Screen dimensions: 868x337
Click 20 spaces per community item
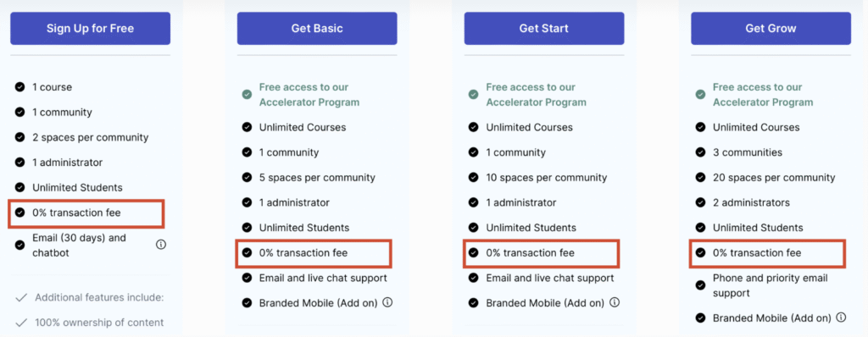[774, 178]
